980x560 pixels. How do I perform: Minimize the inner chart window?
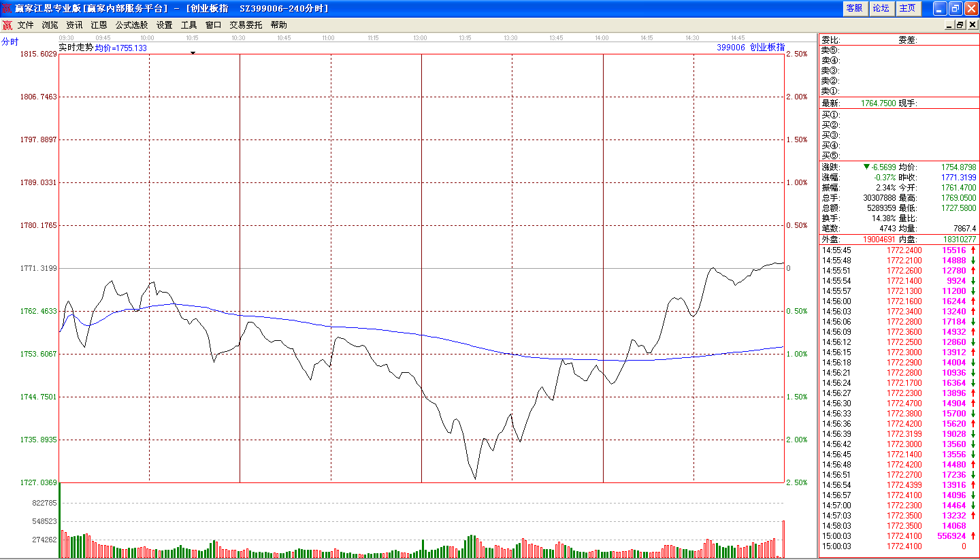tap(949, 25)
